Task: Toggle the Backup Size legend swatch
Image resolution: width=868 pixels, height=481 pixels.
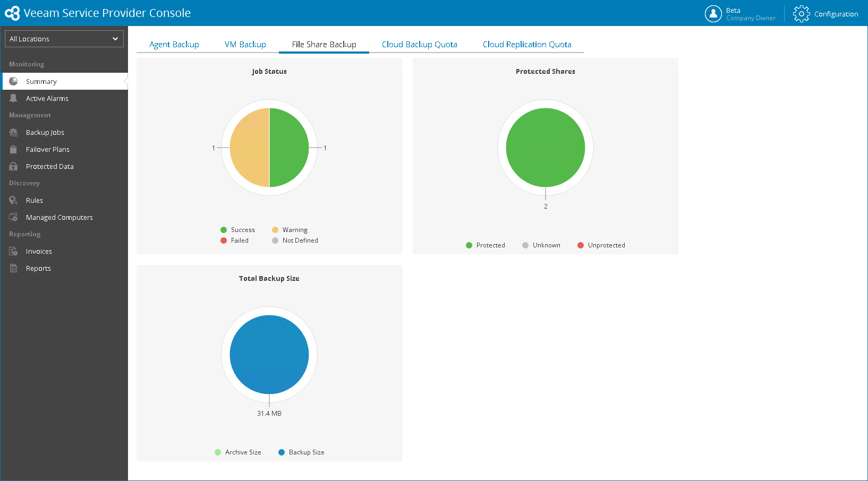Action: 282,452
